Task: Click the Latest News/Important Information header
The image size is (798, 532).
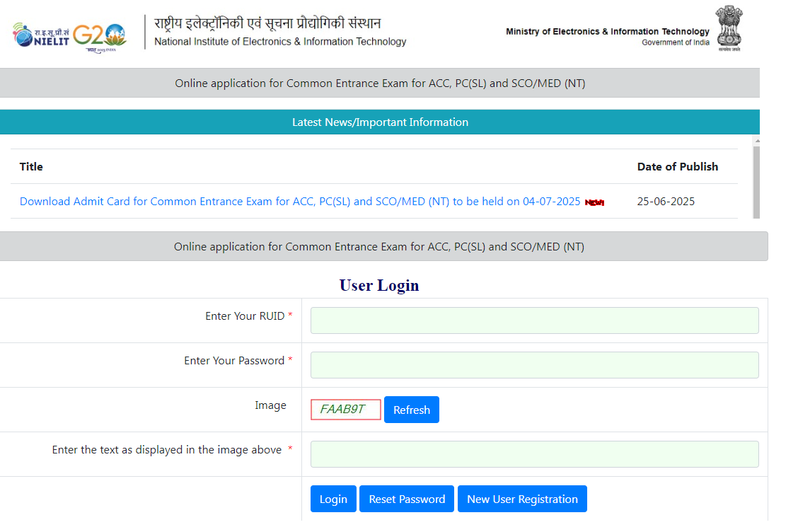Action: [x=380, y=122]
